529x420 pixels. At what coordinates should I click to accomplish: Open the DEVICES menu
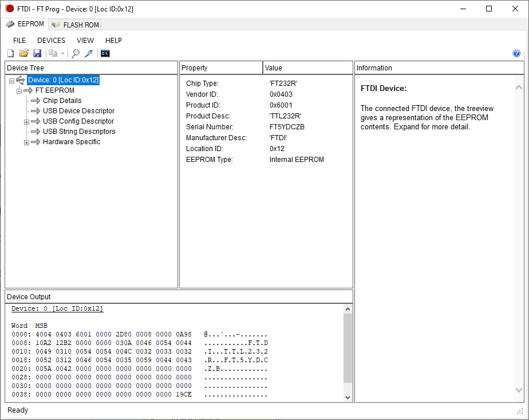coord(51,40)
